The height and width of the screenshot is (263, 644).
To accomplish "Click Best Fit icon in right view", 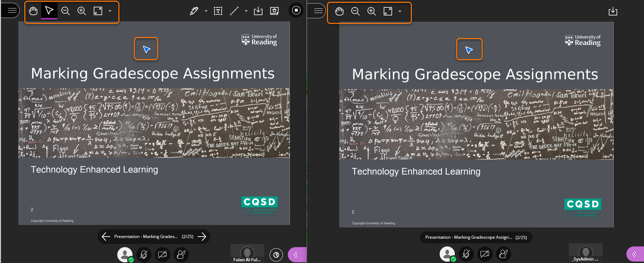I will [x=388, y=11].
